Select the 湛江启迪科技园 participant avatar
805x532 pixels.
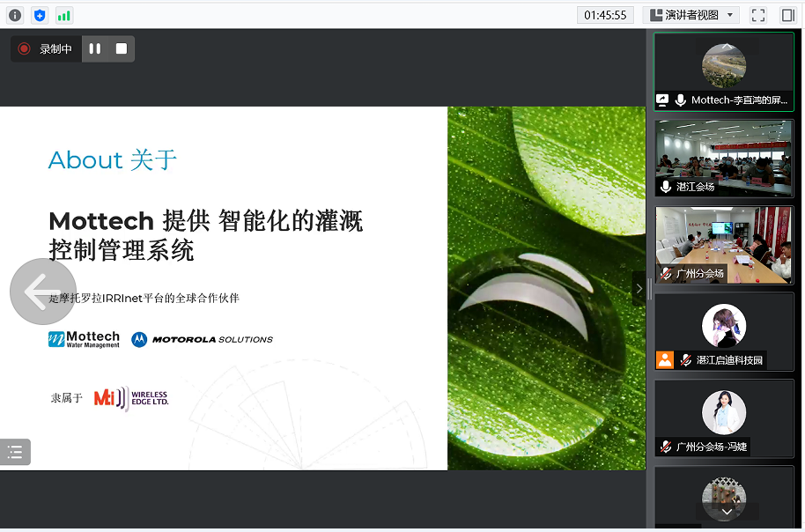(724, 326)
